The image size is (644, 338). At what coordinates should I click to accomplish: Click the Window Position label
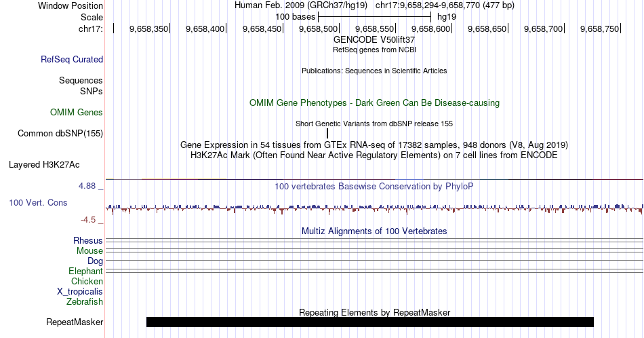[x=71, y=5]
